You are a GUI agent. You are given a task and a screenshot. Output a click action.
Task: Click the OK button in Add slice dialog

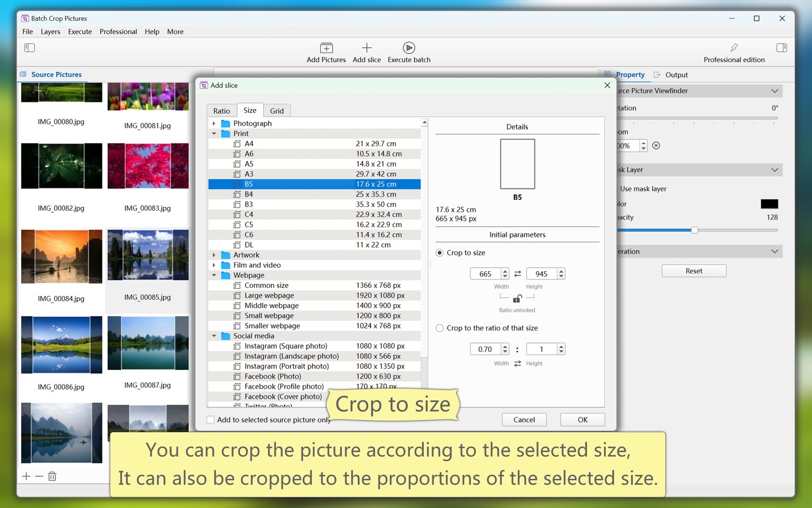coord(582,420)
